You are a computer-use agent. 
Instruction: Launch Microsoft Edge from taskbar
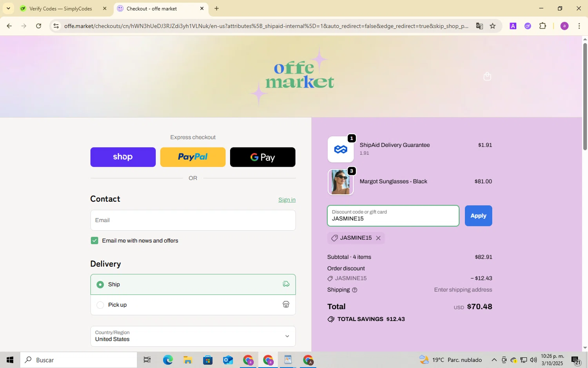[x=168, y=360]
